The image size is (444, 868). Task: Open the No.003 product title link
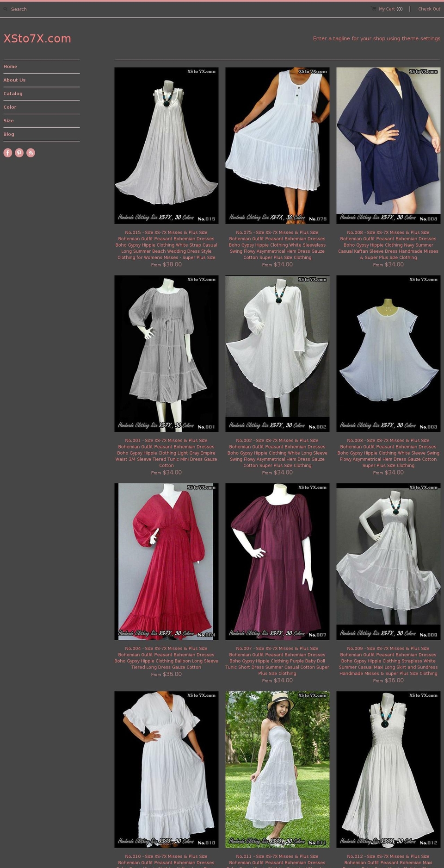coord(388,453)
